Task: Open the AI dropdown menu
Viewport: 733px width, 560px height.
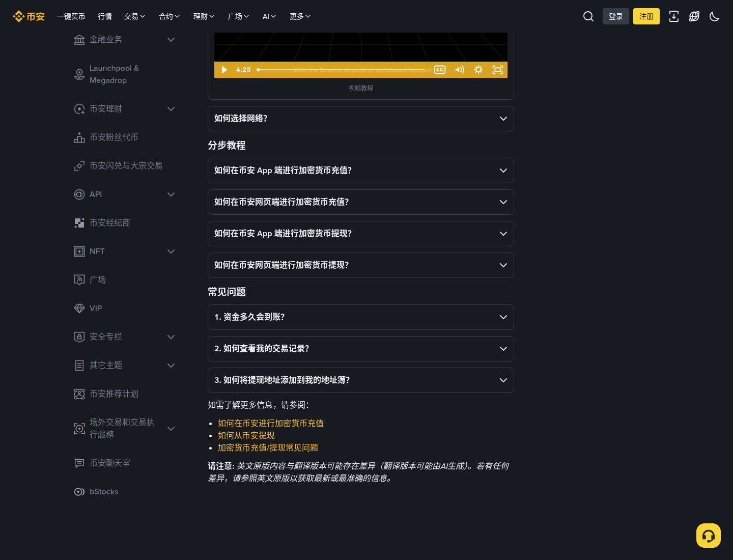Action: tap(269, 16)
